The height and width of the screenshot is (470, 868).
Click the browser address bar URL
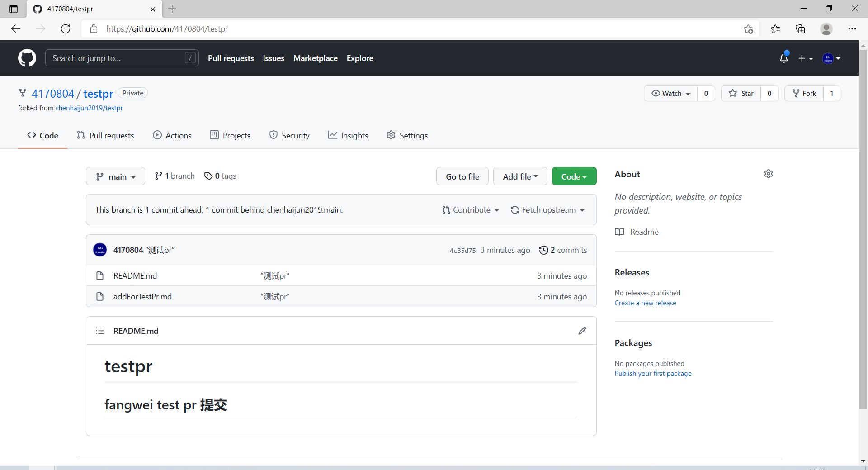[x=167, y=29]
